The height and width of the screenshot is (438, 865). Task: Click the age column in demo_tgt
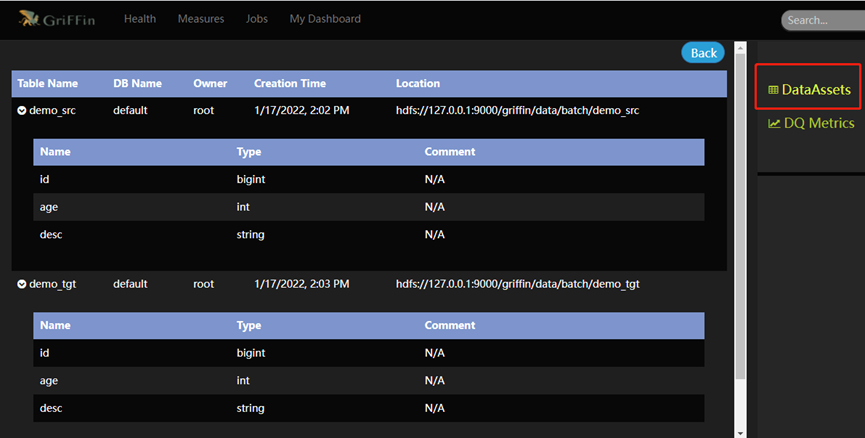point(49,381)
